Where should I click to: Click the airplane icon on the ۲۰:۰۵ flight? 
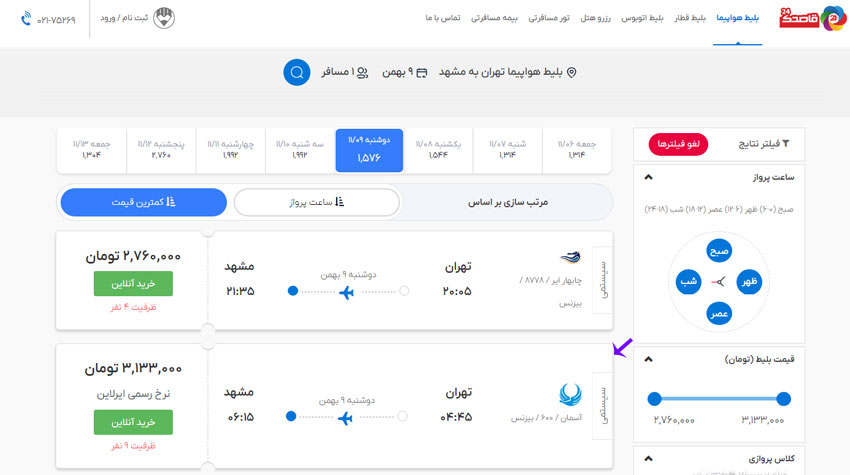tap(346, 292)
